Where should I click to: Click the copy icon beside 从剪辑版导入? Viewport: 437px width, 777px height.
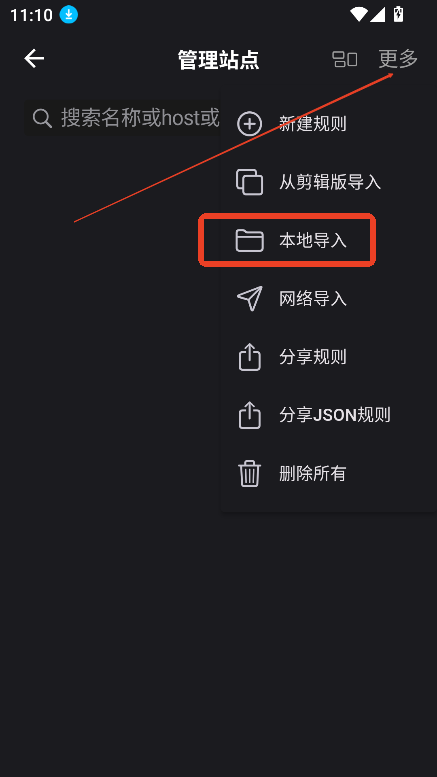point(249,182)
